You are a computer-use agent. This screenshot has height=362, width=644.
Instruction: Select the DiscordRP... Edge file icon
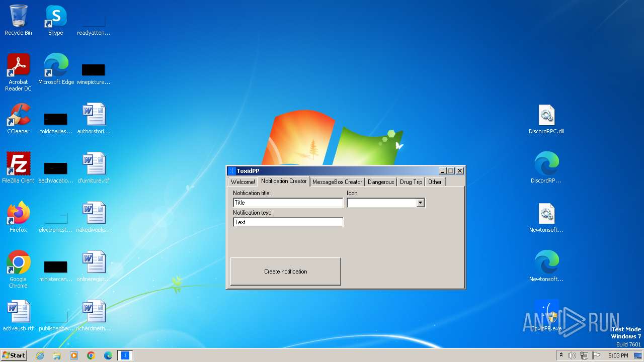(x=546, y=168)
